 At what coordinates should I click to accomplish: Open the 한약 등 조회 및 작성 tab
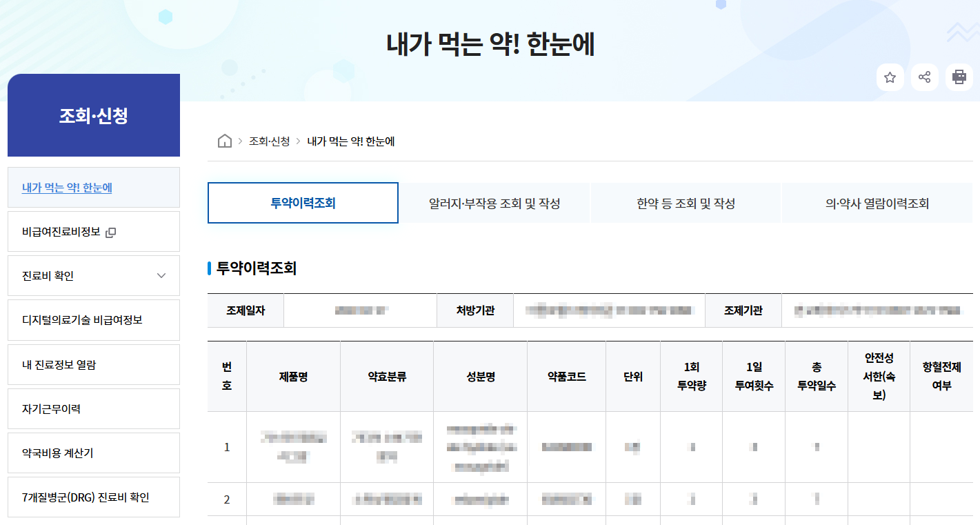pos(685,202)
